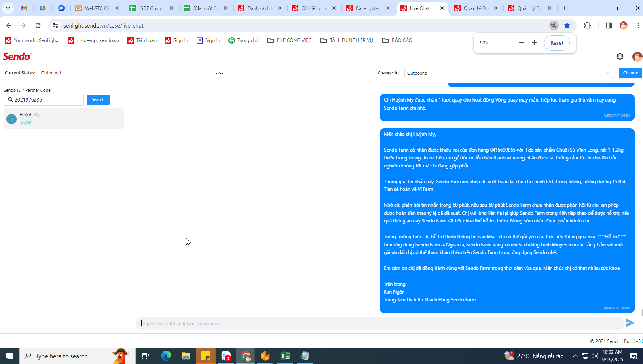Show hidden system tray icons
Image resolution: width=643 pixels, height=364 pixels.
(575, 356)
